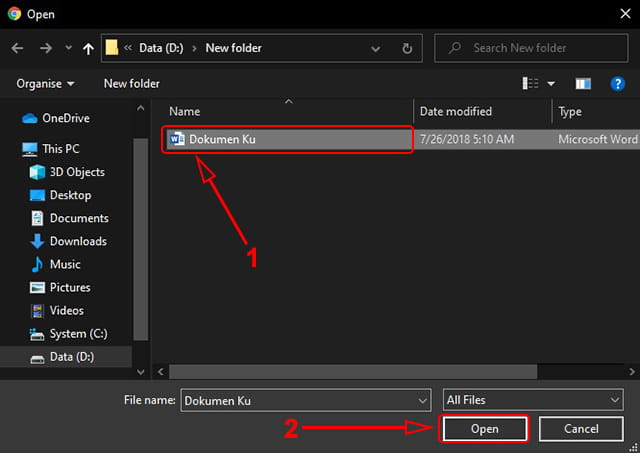Open the Help question mark icon

point(618,84)
